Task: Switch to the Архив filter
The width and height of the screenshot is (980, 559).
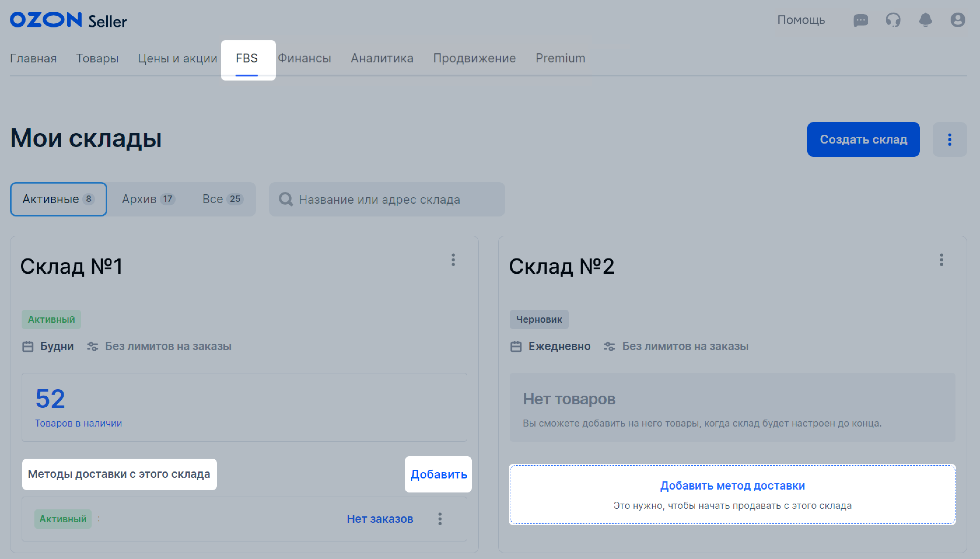Action: coord(148,199)
